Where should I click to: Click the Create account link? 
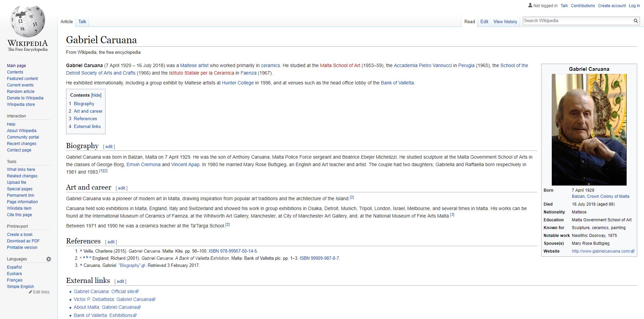click(612, 6)
